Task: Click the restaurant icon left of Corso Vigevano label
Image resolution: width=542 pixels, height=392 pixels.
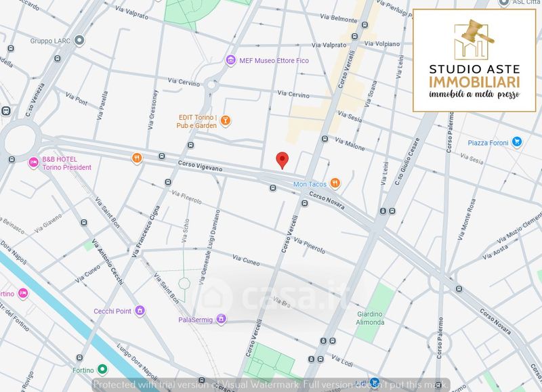Action: pos(137,158)
